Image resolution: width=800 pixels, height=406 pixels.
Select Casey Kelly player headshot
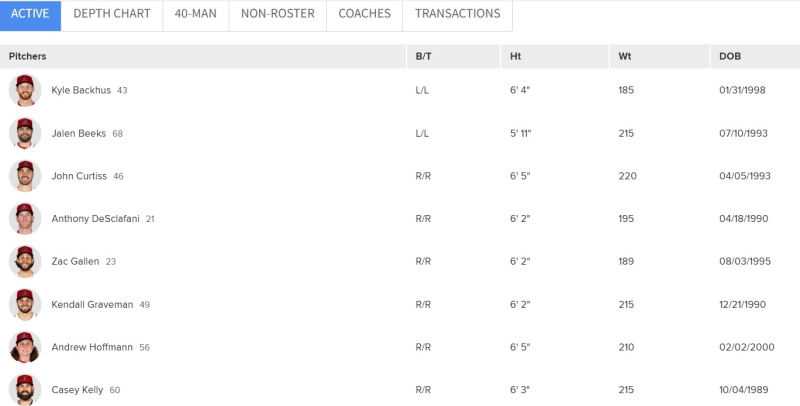pyautogui.click(x=25, y=390)
